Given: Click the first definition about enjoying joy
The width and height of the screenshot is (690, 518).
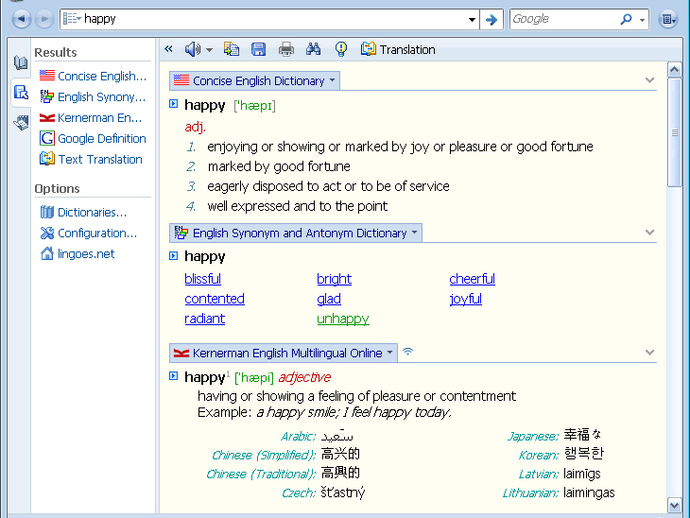Looking at the screenshot, I should 400,147.
